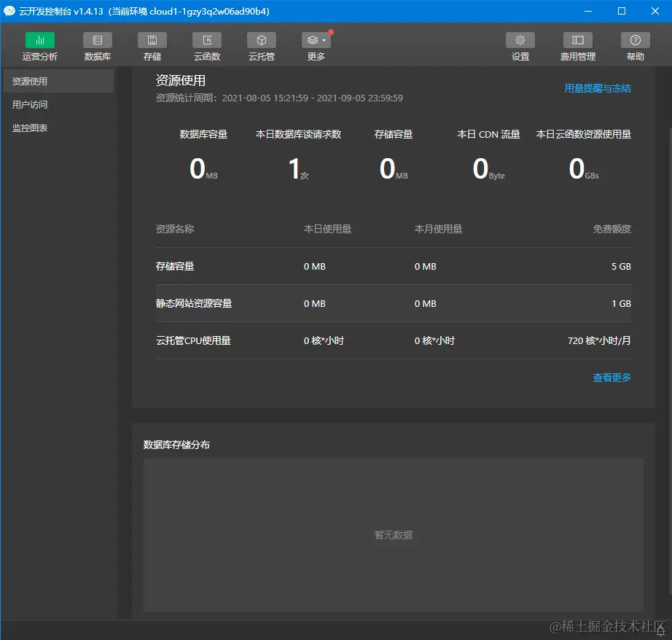
Task: Open the 云函数 cloud functions icon
Action: click(x=207, y=40)
